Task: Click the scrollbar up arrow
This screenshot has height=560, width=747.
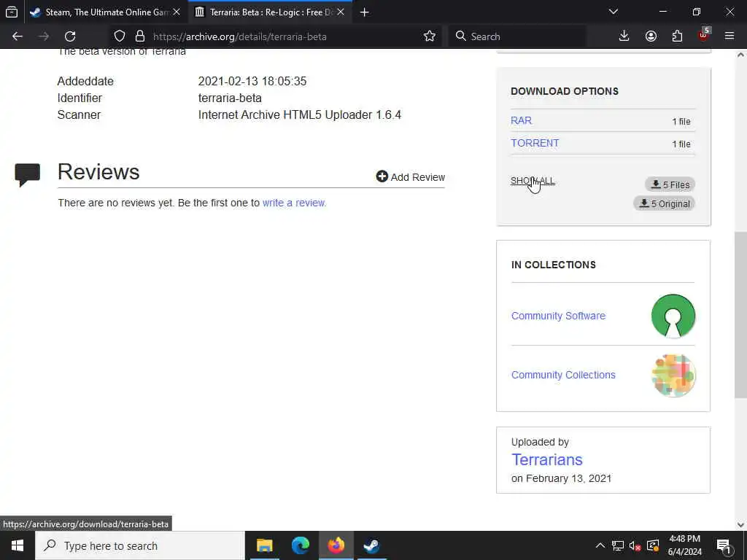Action: click(740, 55)
